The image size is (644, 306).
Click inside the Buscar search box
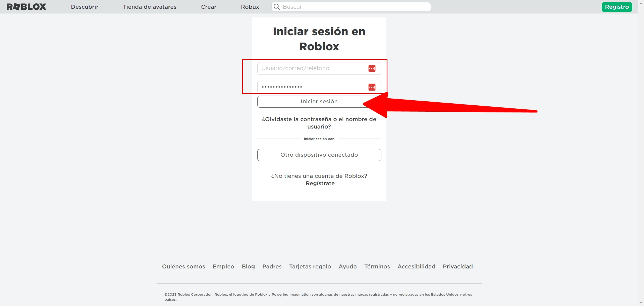pyautogui.click(x=335, y=6)
